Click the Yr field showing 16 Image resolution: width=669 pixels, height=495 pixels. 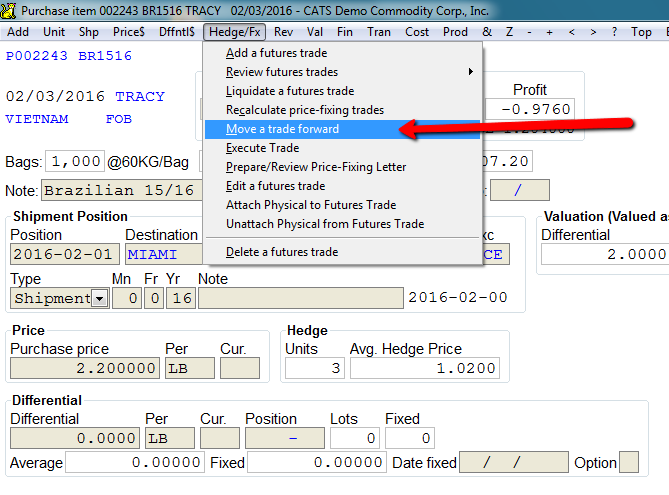181,298
